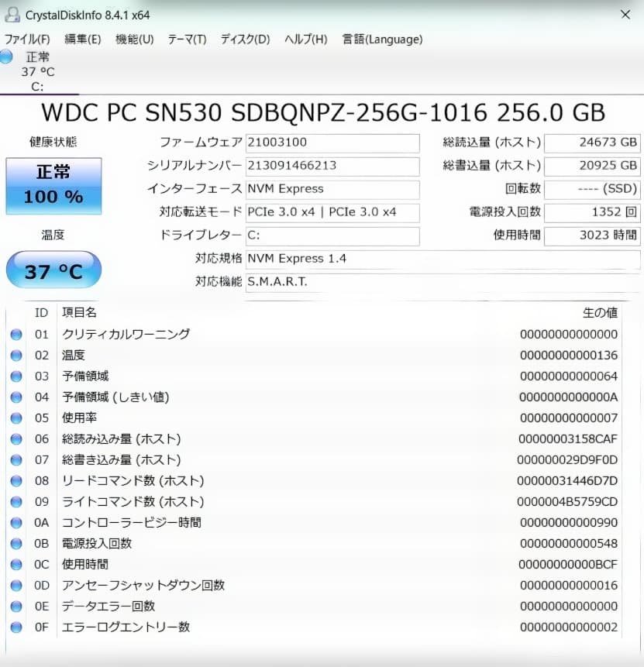Click the blue status indicator next to クリティカルワーニング
Viewport: 644px width, 667px height.
coord(17,334)
